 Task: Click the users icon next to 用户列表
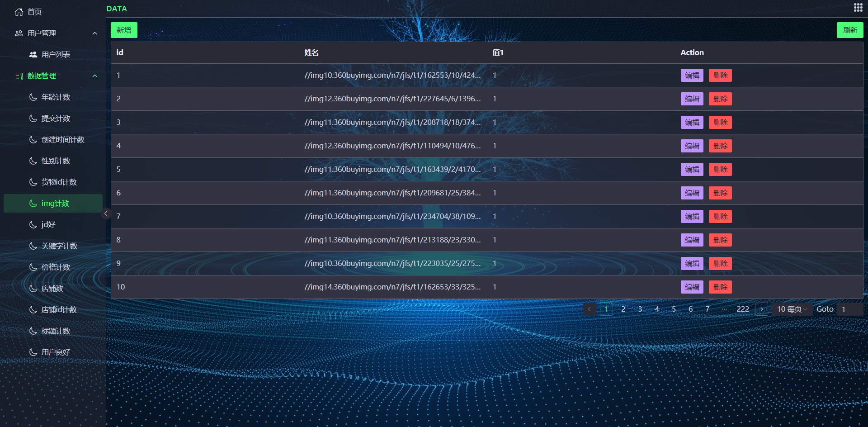[x=33, y=54]
